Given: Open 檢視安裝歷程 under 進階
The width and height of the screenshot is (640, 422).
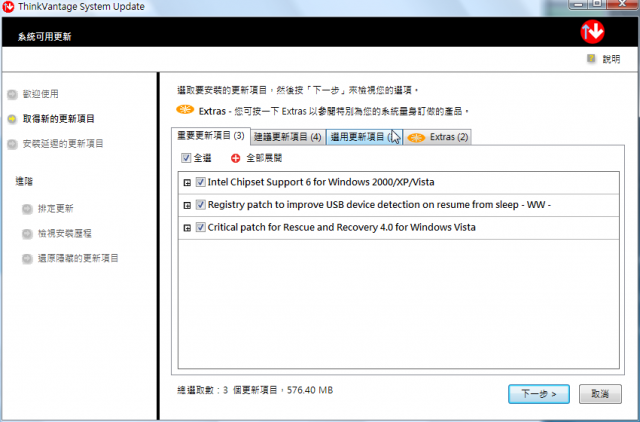Looking at the screenshot, I should [64, 233].
